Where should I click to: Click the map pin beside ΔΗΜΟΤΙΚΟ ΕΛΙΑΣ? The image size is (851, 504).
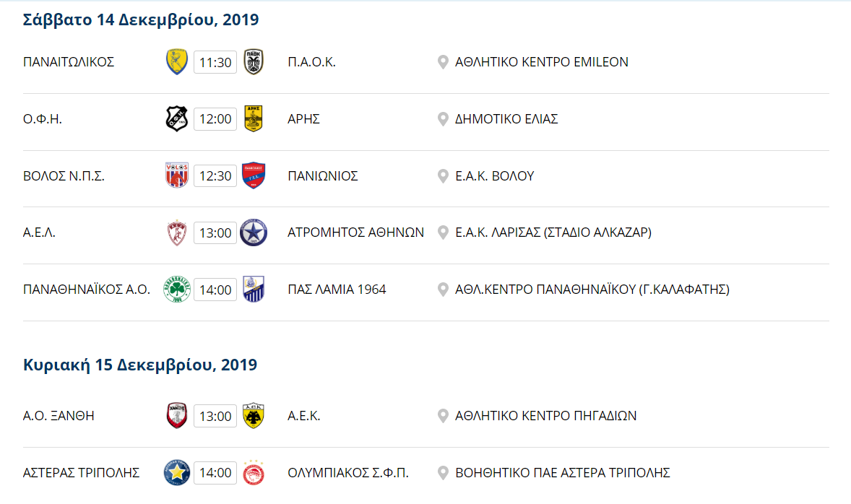443,119
